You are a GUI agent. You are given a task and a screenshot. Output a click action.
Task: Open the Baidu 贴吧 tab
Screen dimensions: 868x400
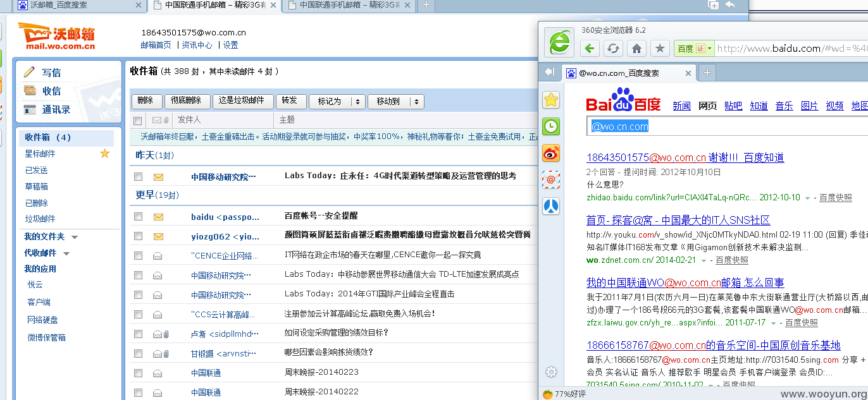click(733, 106)
